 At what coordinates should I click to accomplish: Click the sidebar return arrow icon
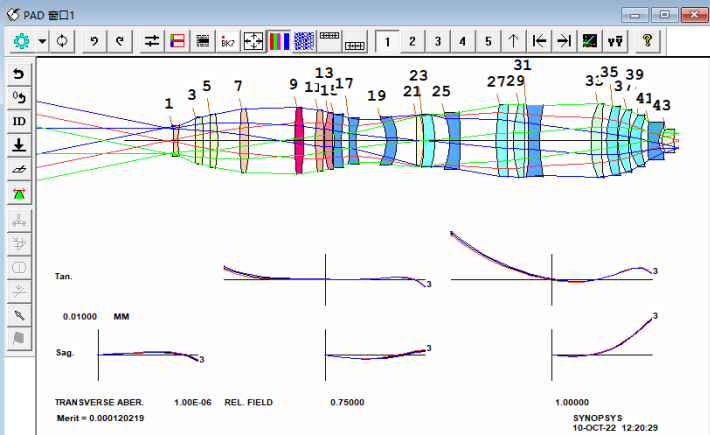(x=19, y=74)
